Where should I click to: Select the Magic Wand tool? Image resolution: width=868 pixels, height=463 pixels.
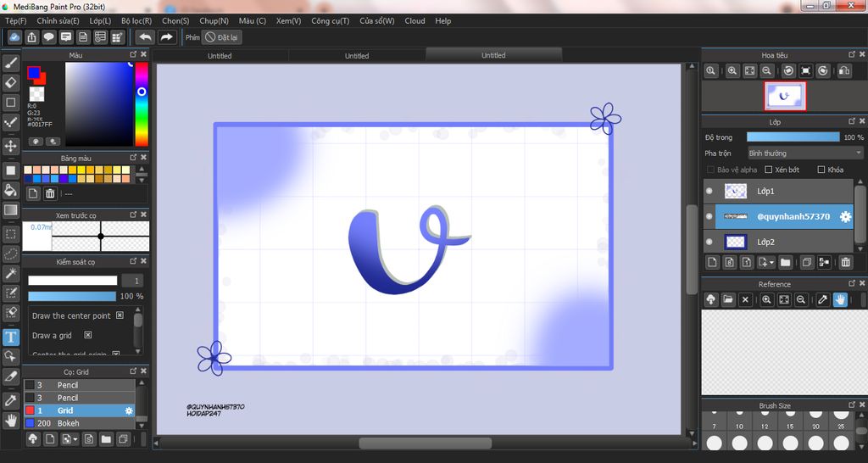coord(10,274)
